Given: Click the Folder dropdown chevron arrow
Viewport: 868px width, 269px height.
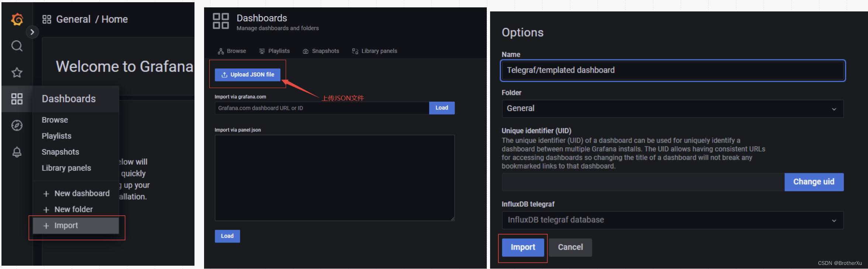Looking at the screenshot, I should click(x=834, y=109).
